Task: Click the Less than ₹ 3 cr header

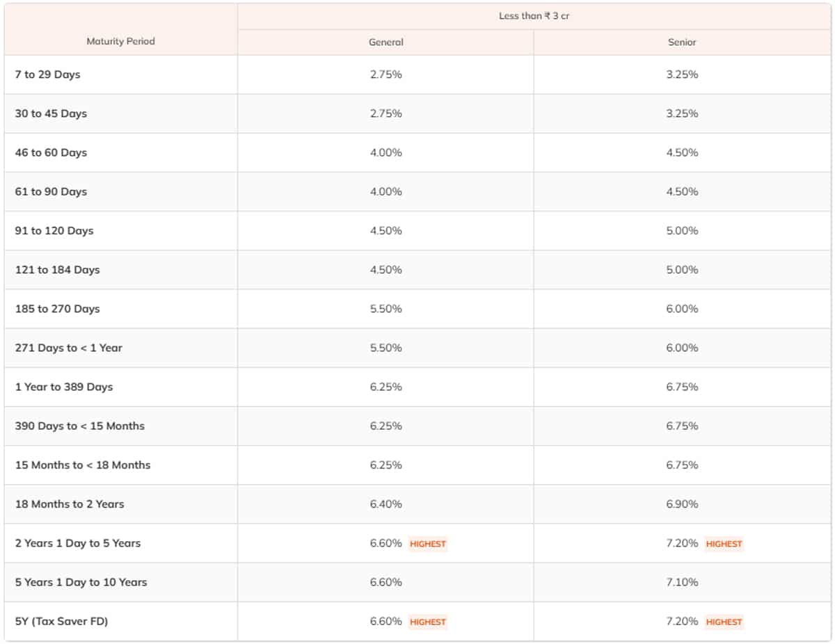Action: point(534,16)
